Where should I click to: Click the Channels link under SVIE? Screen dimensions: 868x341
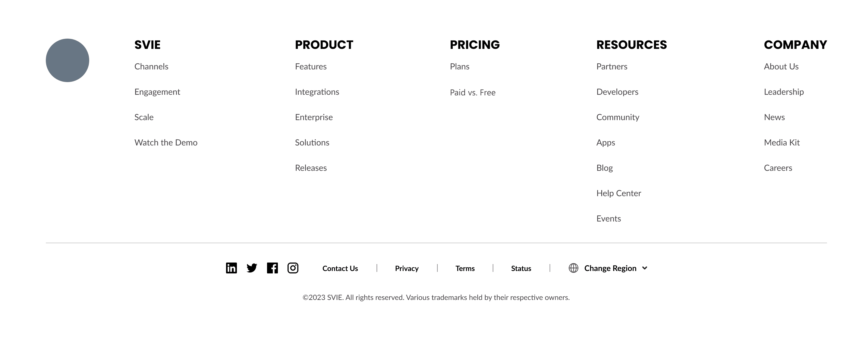[x=151, y=67]
